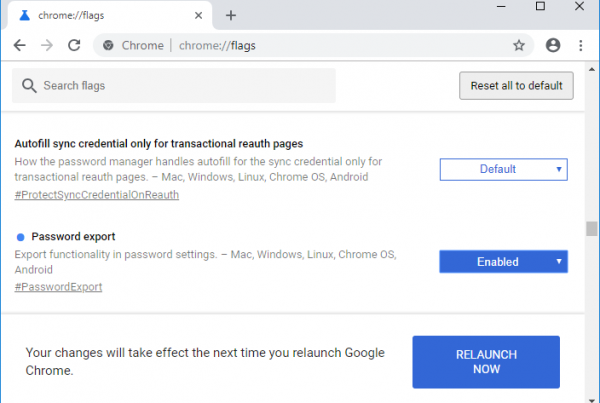The height and width of the screenshot is (403, 600).
Task: Click the forward navigation arrow
Action: 47,46
